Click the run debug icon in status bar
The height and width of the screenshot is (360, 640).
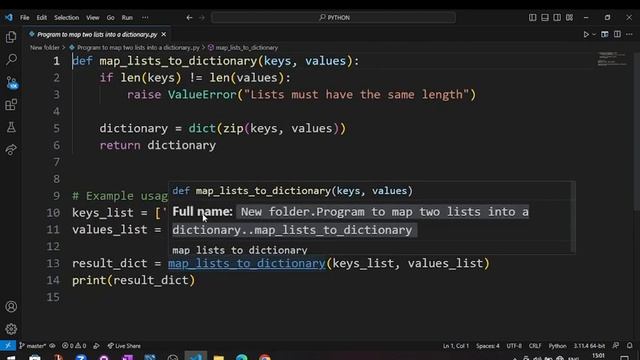click(x=96, y=346)
